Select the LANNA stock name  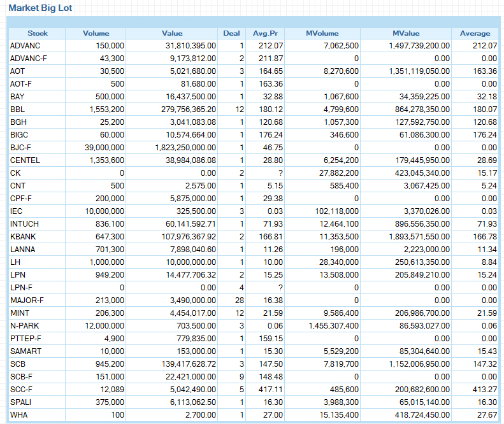tap(22, 250)
